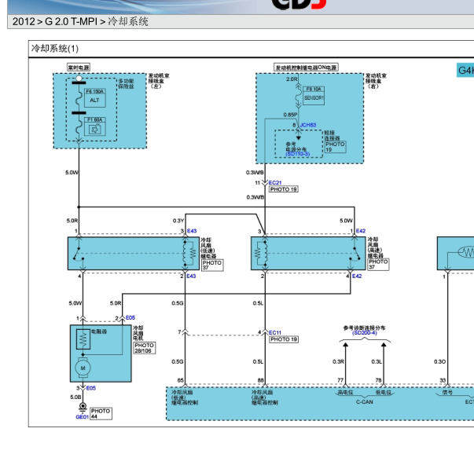Click G 2.0 T-MPI in the breadcrumb
Viewport: 474px width, 476px height.
pyautogui.click(x=71, y=21)
